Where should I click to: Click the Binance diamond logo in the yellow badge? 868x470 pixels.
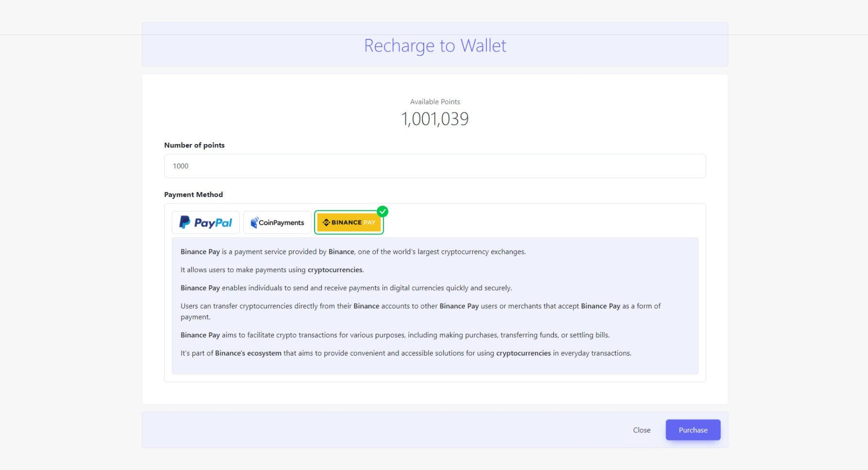tap(326, 222)
